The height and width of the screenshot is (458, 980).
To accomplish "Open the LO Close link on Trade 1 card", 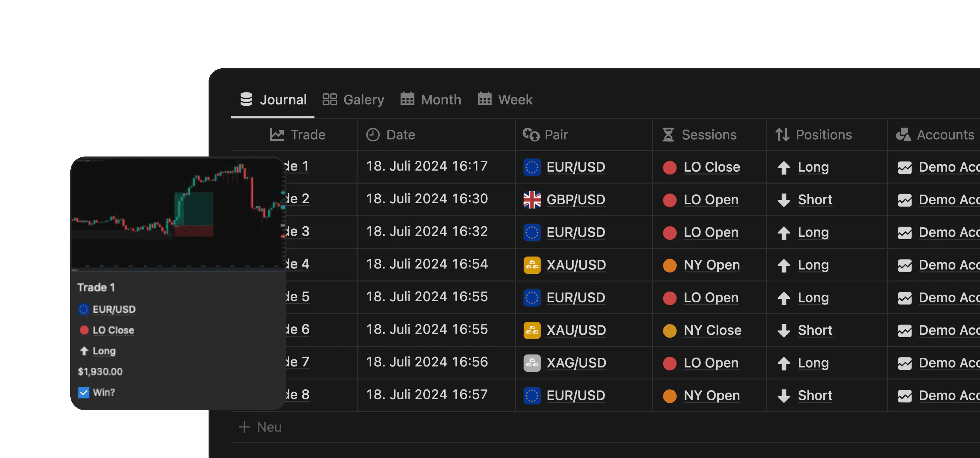I will 113,330.
